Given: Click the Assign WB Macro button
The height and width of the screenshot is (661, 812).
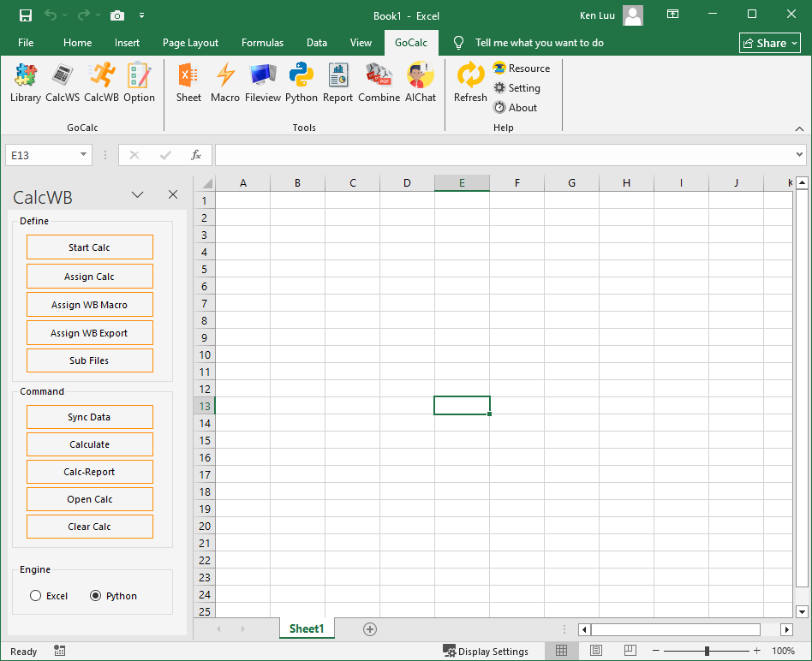Looking at the screenshot, I should [90, 305].
